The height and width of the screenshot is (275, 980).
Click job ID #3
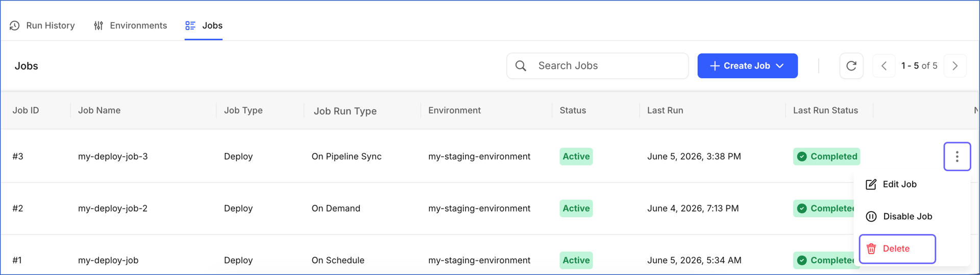[18, 156]
